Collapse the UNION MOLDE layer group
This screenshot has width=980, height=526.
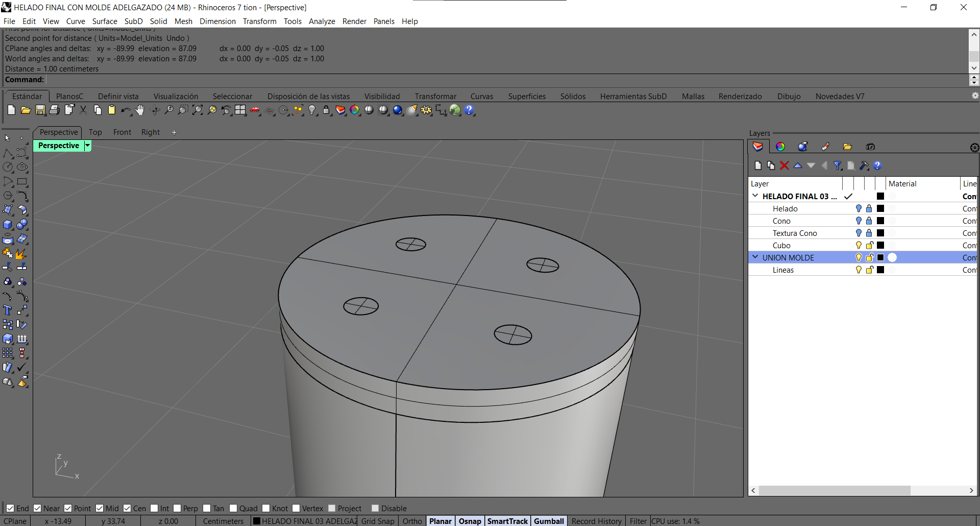(755, 257)
